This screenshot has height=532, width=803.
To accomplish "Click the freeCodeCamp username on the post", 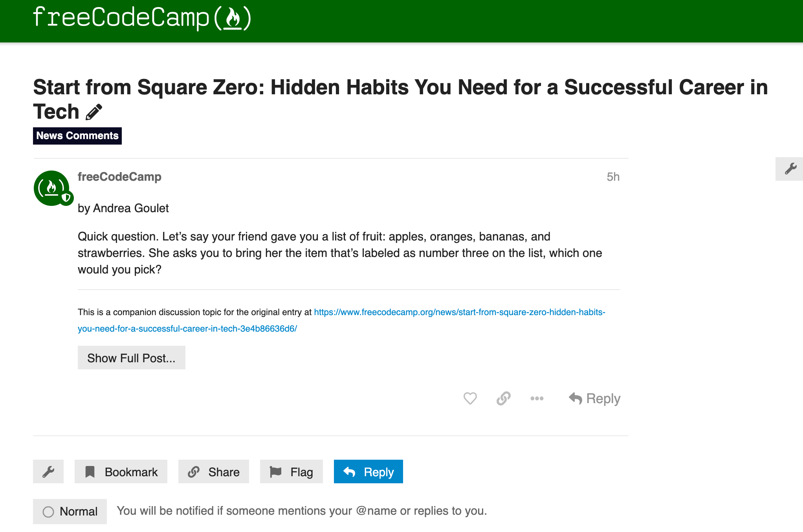I will point(119,177).
